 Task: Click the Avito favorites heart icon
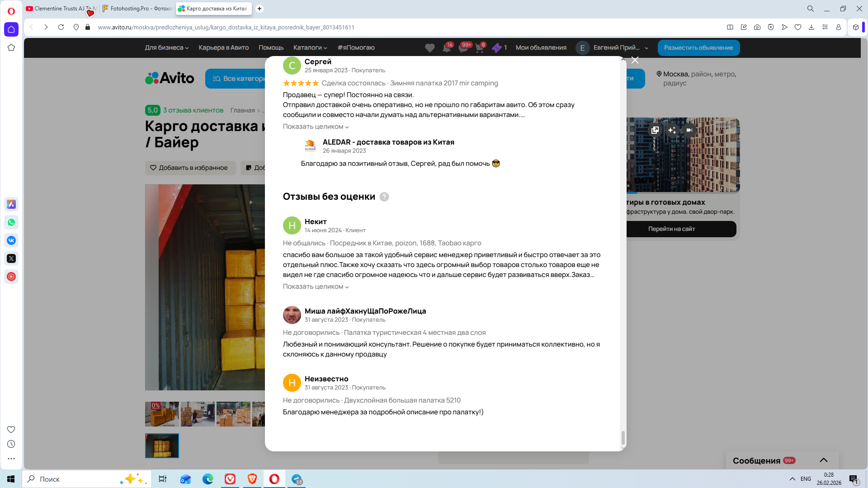pos(429,48)
